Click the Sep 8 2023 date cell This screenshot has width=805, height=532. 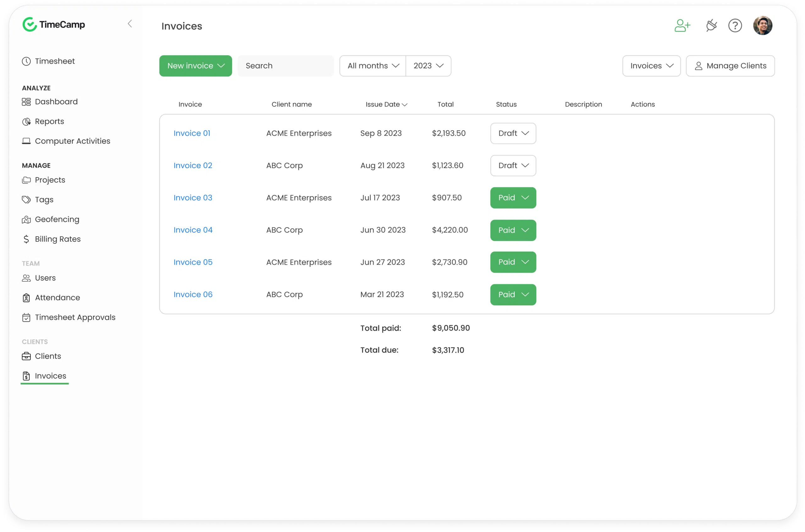click(x=380, y=133)
